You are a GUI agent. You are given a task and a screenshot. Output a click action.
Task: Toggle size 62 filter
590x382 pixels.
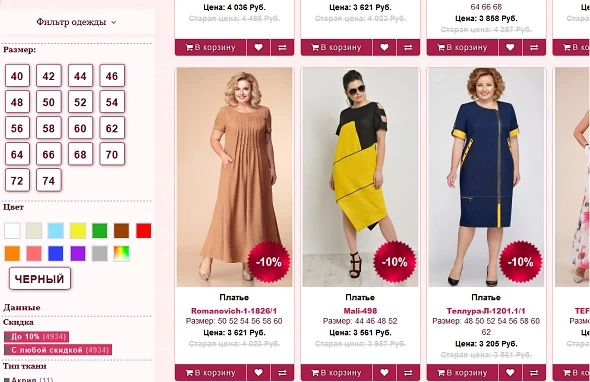click(x=112, y=128)
